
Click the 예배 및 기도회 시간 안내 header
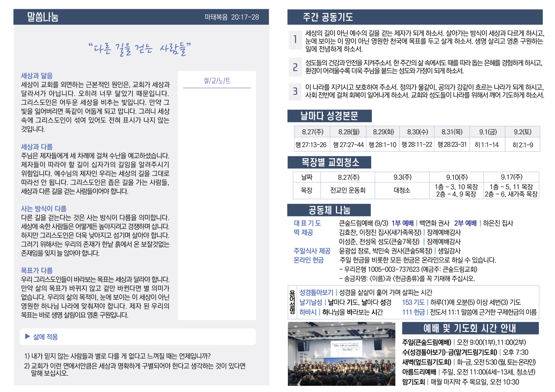(x=470, y=328)
